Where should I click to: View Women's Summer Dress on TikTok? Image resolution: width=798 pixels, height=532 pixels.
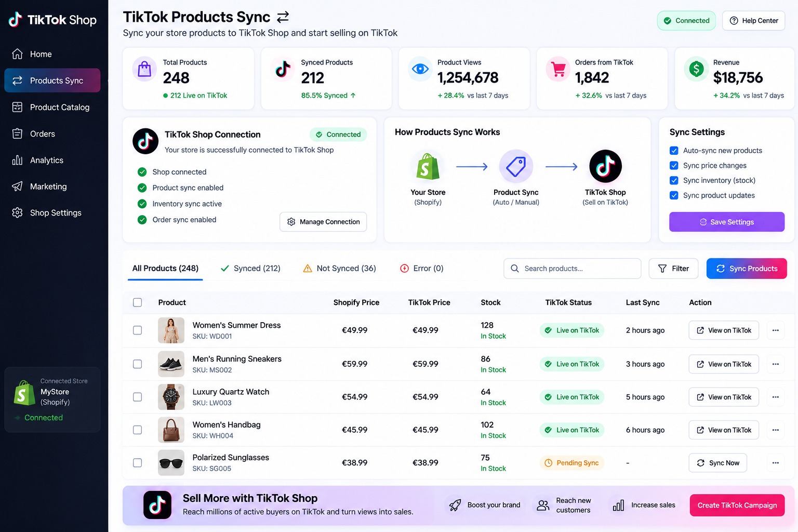(x=724, y=330)
